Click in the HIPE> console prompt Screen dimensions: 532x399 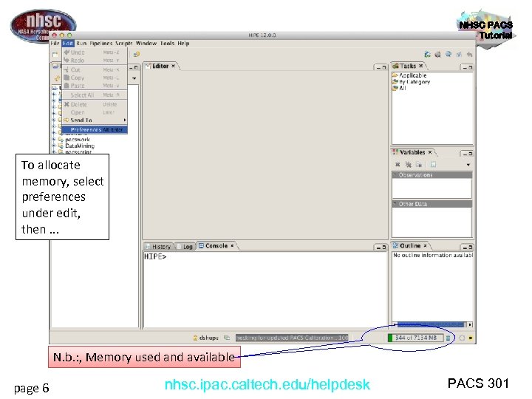[x=155, y=256]
